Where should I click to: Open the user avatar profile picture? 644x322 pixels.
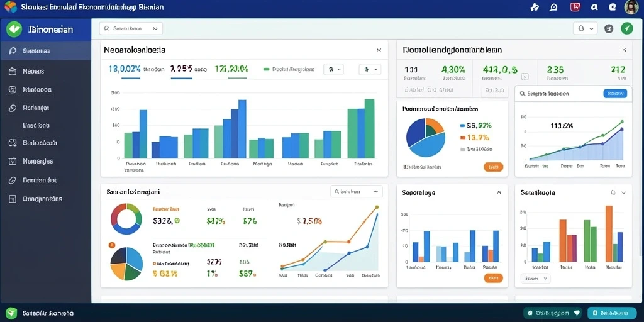631,7
